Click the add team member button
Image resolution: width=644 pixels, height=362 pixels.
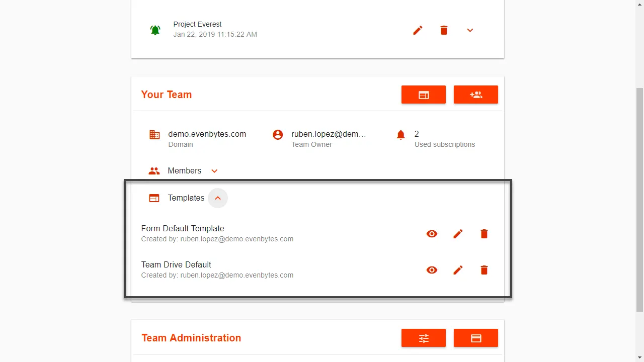pyautogui.click(x=476, y=95)
